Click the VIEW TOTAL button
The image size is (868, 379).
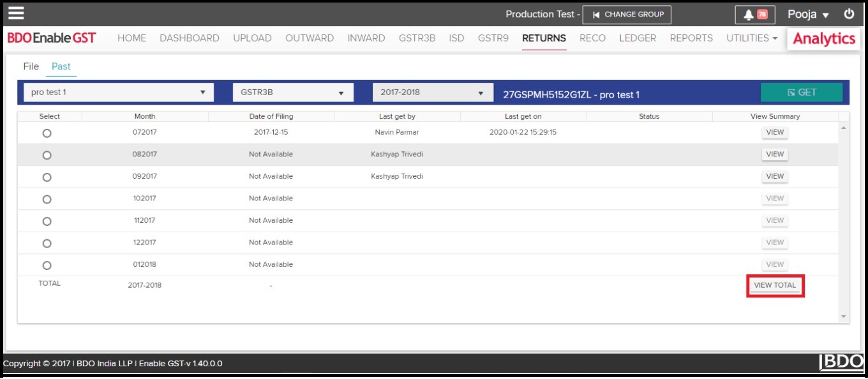coord(775,285)
